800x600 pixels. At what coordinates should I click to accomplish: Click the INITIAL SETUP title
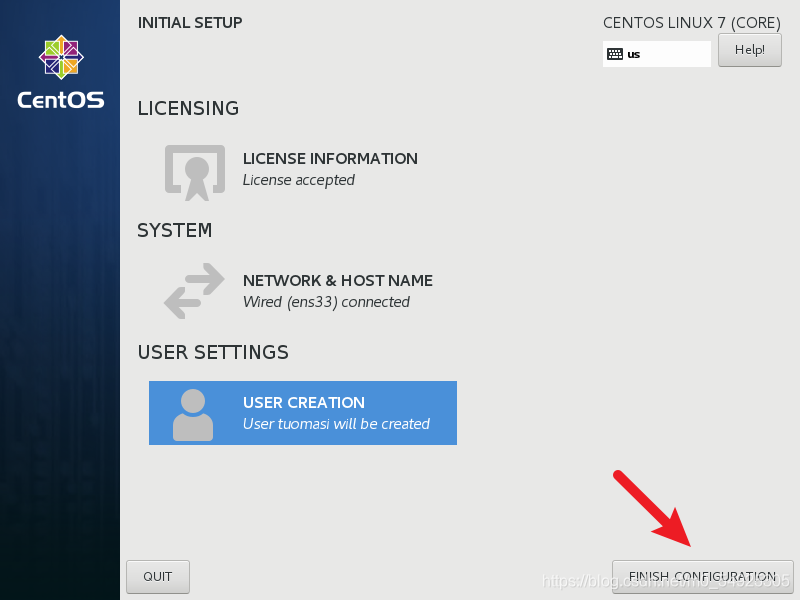[x=190, y=23]
